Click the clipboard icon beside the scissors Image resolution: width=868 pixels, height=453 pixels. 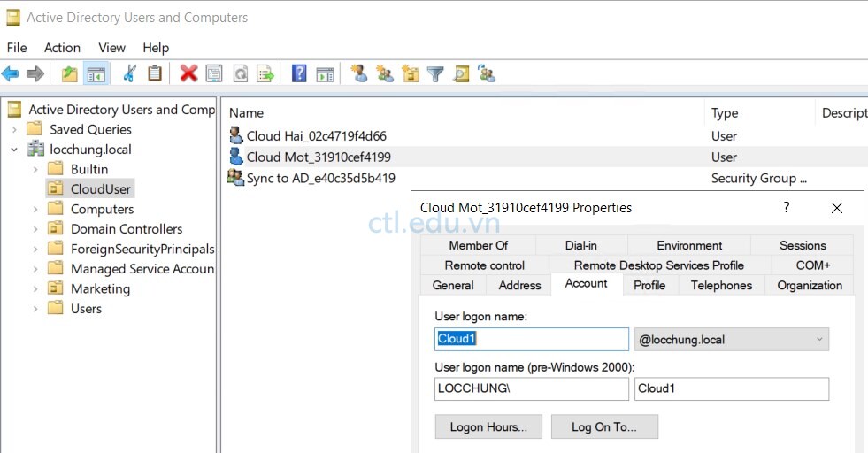click(155, 73)
